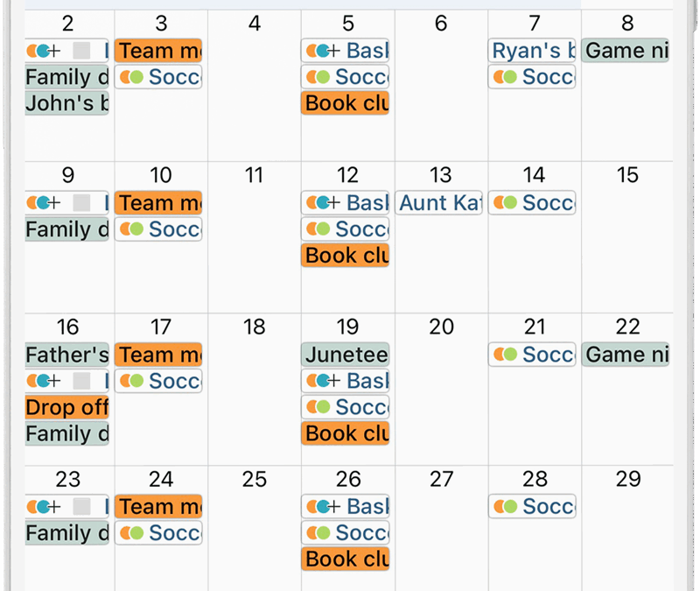Open the Drop off event on the 16th

click(x=67, y=407)
